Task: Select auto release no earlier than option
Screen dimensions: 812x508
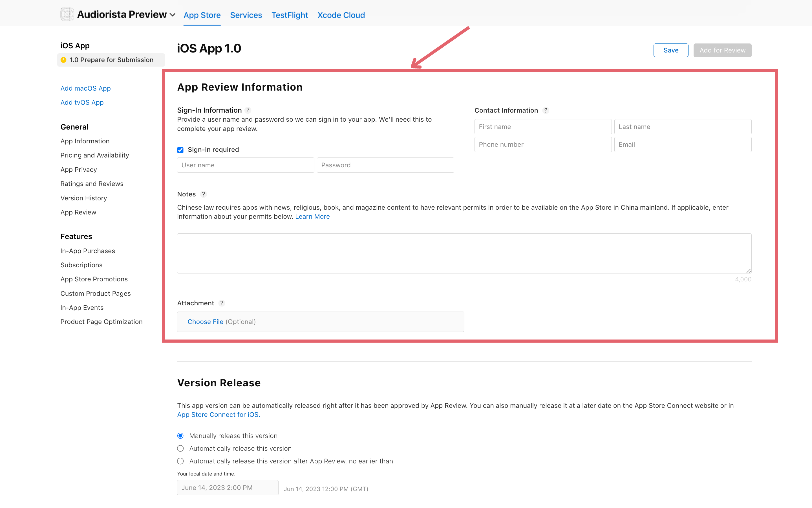Action: pos(180,461)
